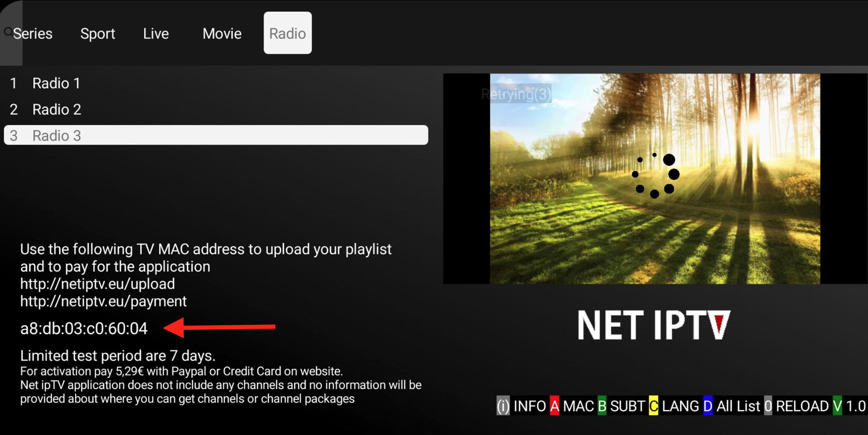Click the forest video preview
Screen dimensions: 868x435
[655, 179]
